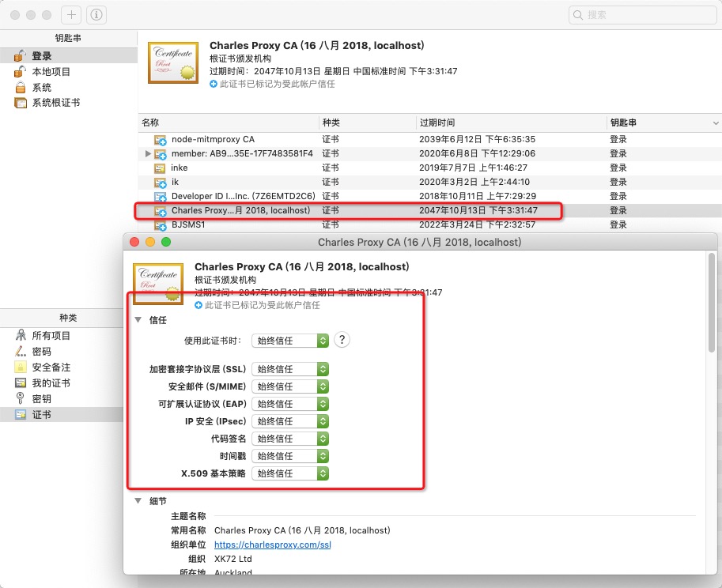The height and width of the screenshot is (588, 722).
Task: Expand the member: AB9...35E row
Action: 148,153
